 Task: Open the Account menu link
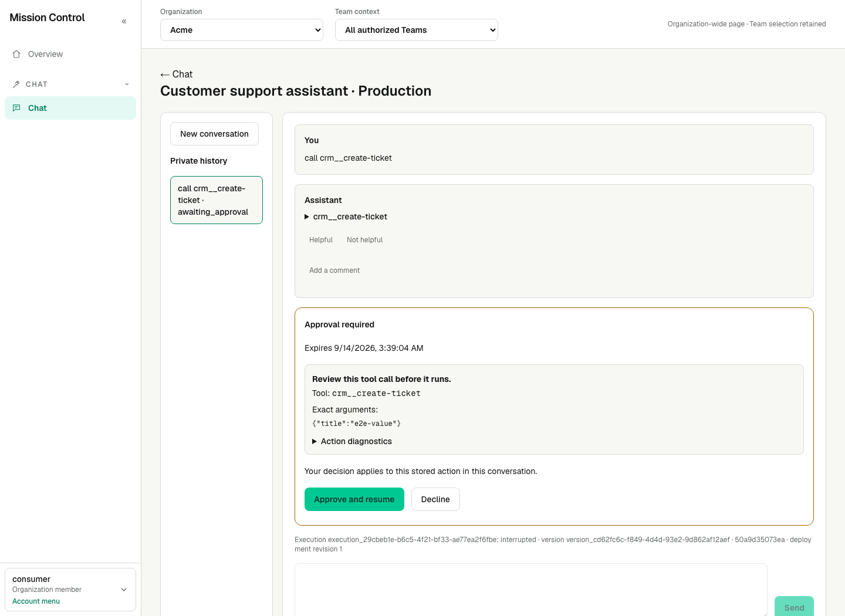pos(36,601)
